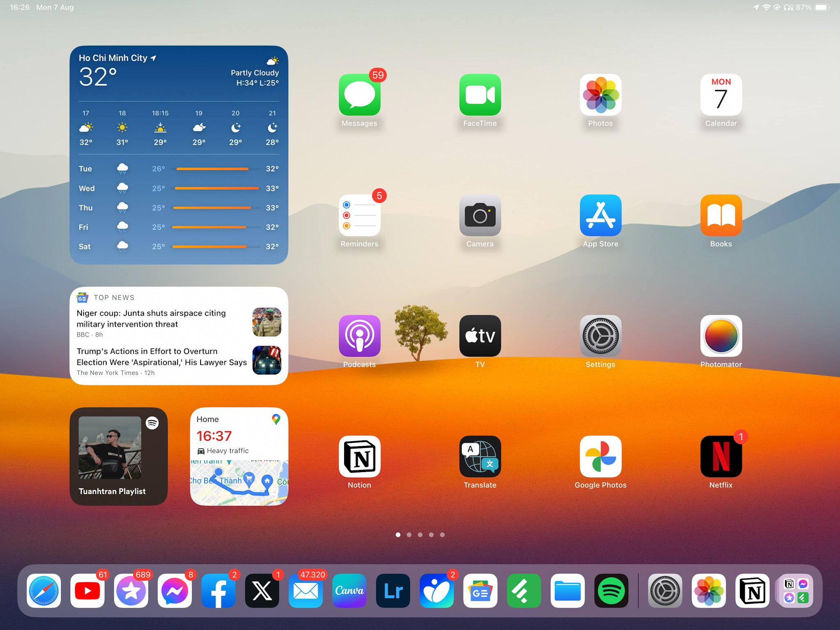
Task: Launch Photomator
Action: [x=721, y=336]
